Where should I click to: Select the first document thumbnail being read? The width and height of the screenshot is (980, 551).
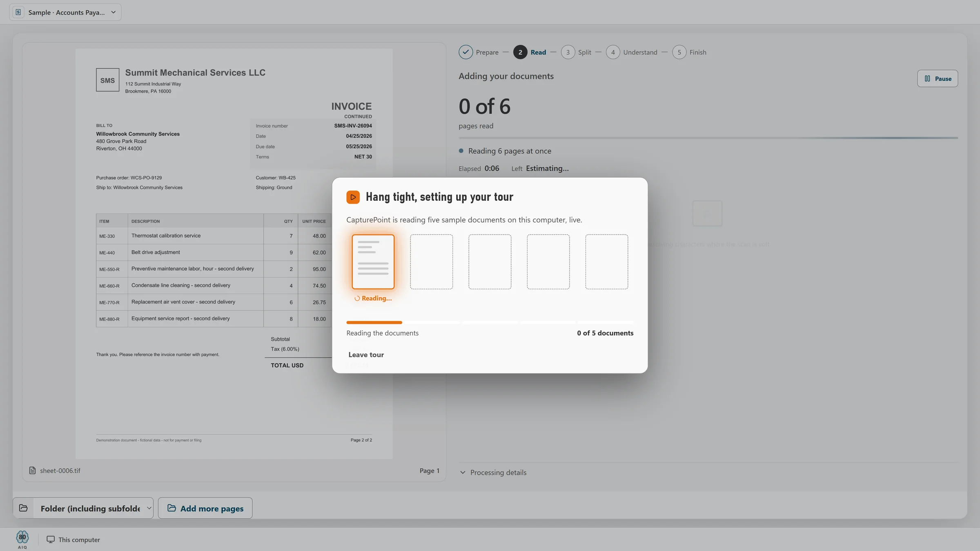[373, 262]
